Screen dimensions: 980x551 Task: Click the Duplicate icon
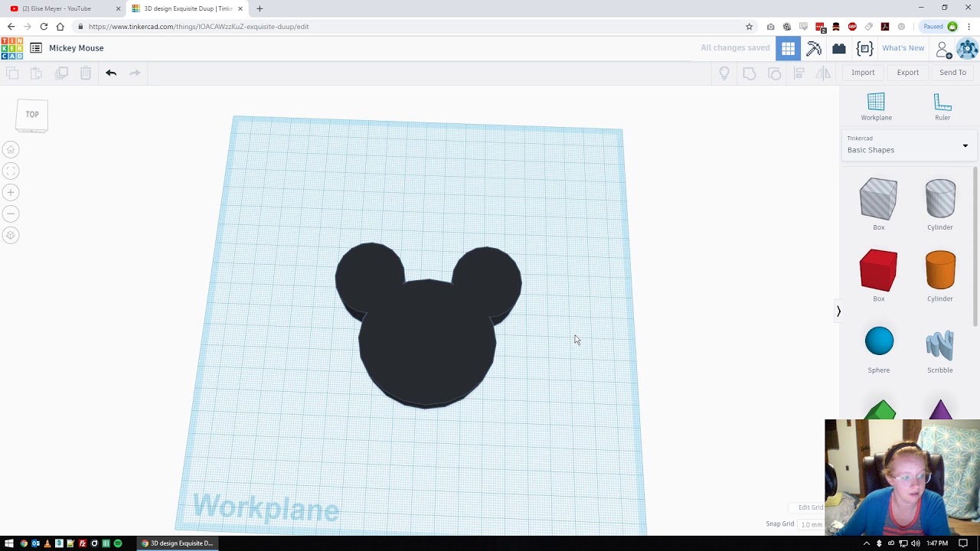(62, 73)
